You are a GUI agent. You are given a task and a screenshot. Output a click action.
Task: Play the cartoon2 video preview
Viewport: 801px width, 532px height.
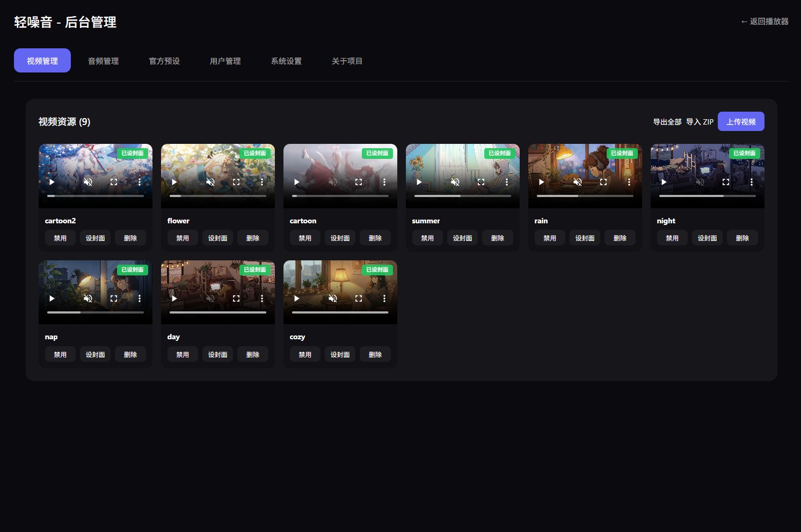click(52, 182)
